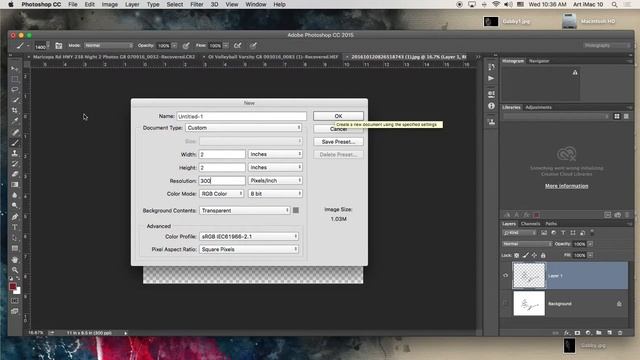Open the Gabby1.jpg desktop file
Screen dimensions: 640x360
pos(491,21)
